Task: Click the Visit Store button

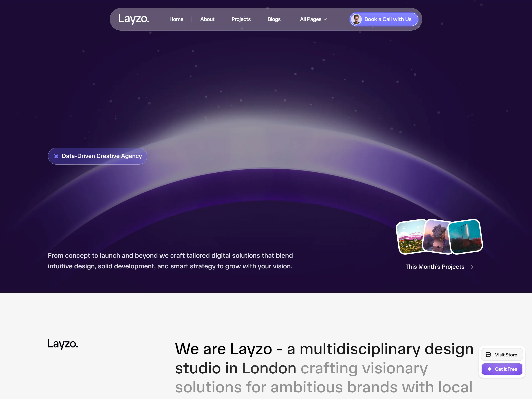Action: coord(502,355)
